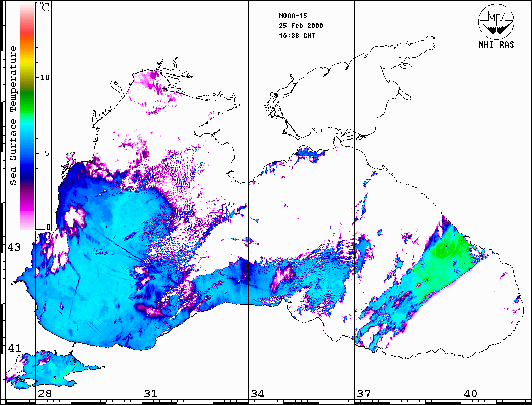
Task: Click the "NOAA-15" satellite label
Action: 293,16
